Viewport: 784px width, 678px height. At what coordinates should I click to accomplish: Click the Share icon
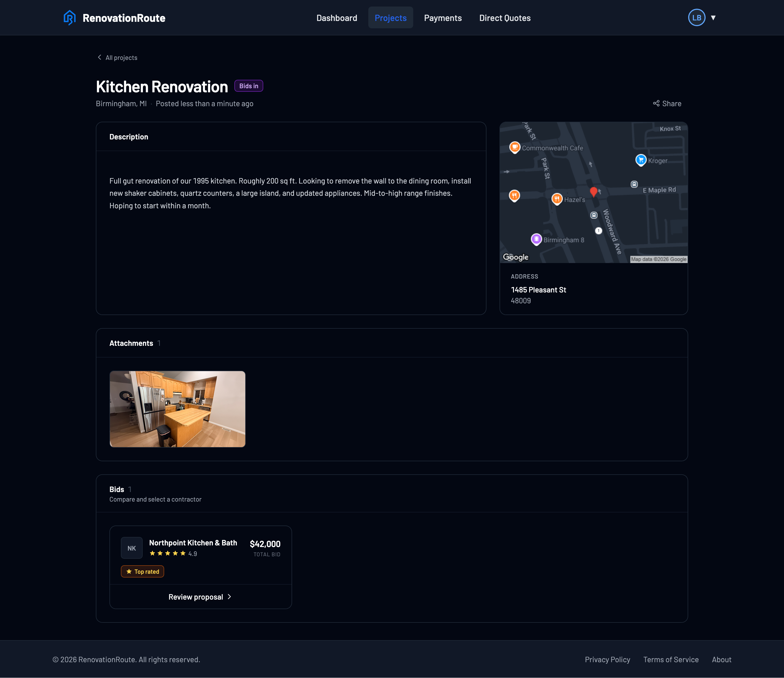pos(656,103)
